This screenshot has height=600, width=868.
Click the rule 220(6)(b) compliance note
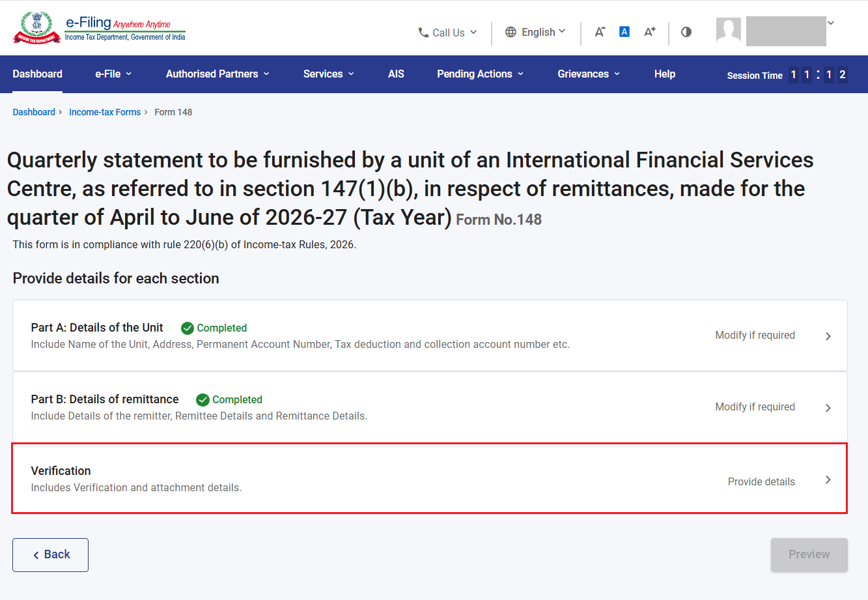pyautogui.click(x=184, y=245)
